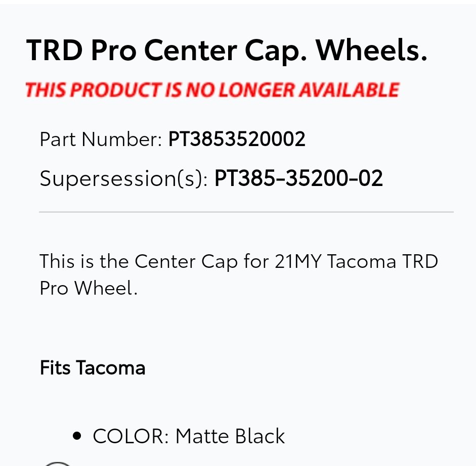Click the bullet point before COLOR

(77, 436)
